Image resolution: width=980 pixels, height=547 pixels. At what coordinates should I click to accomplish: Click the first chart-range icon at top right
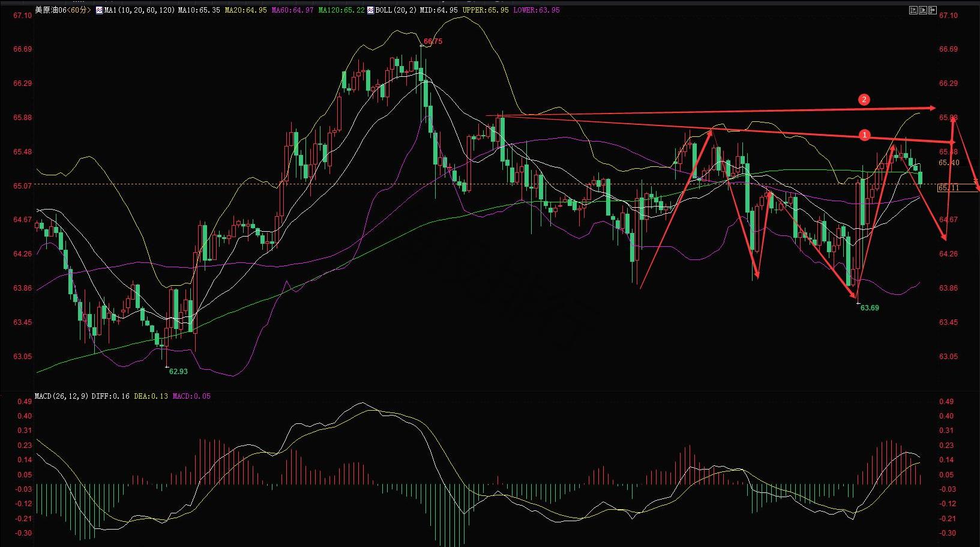(913, 10)
